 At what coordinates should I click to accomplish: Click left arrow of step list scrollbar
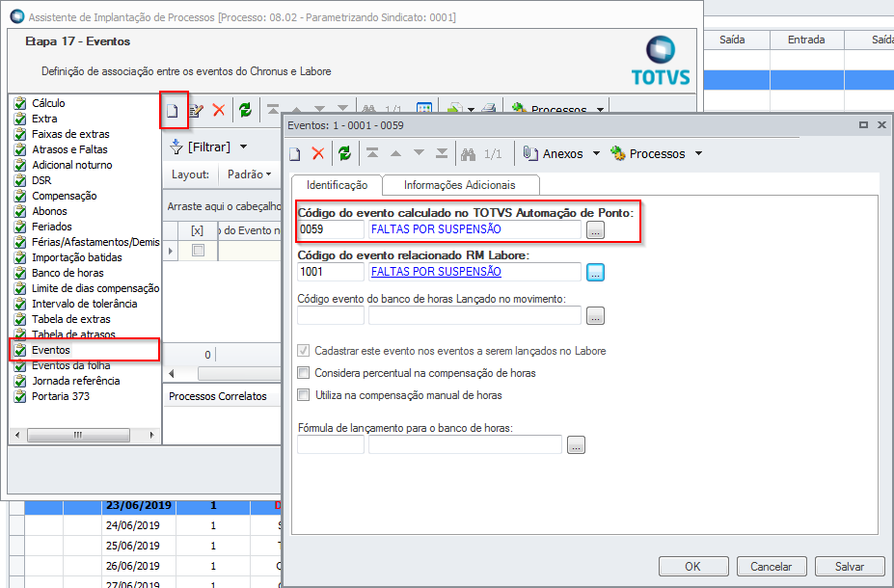pos(17,436)
